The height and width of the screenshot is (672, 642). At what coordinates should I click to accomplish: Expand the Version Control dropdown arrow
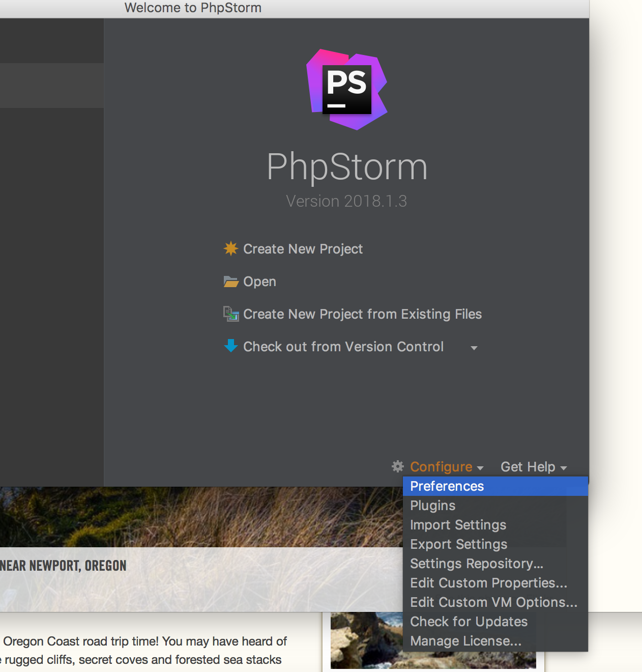coord(474,348)
